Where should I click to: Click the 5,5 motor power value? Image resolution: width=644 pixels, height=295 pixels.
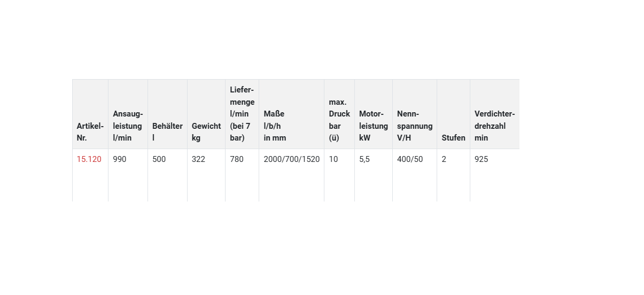(x=364, y=159)
